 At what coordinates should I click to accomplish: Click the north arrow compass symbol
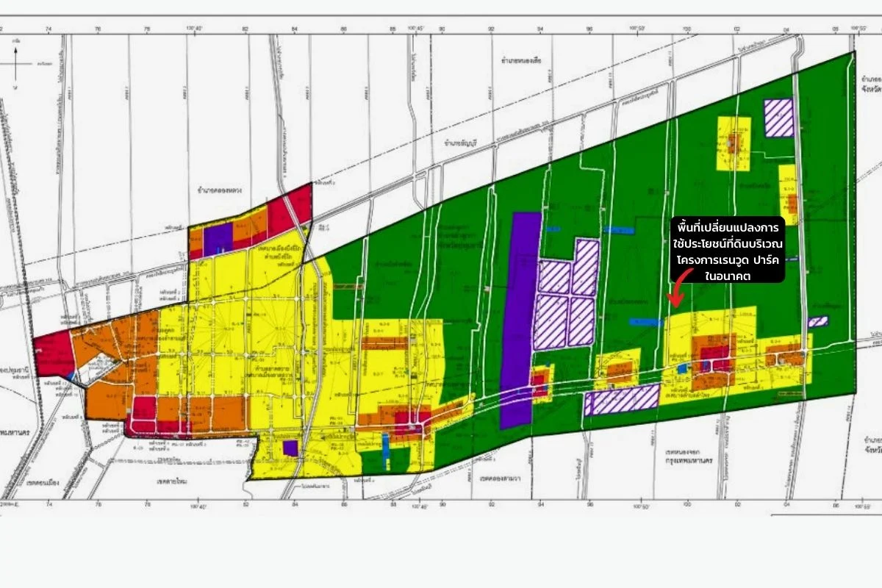pyautogui.click(x=15, y=65)
